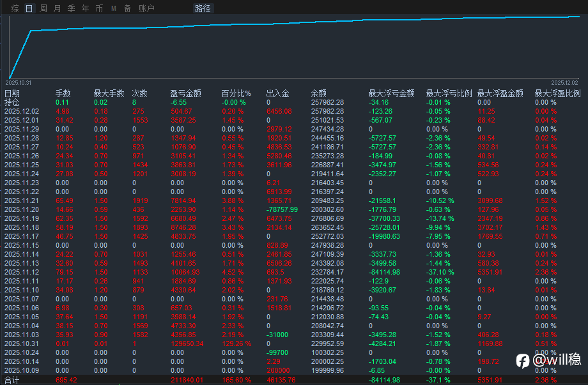
Task: Click the balance value 276806.69
Action: tap(327, 219)
